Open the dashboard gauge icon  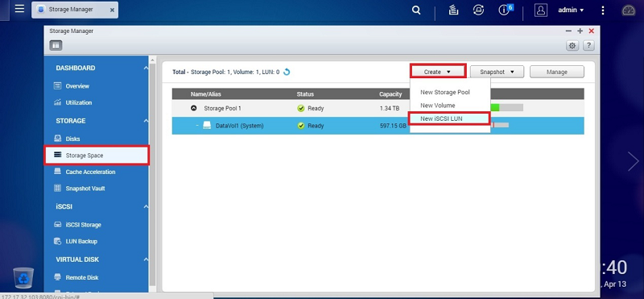629,10
